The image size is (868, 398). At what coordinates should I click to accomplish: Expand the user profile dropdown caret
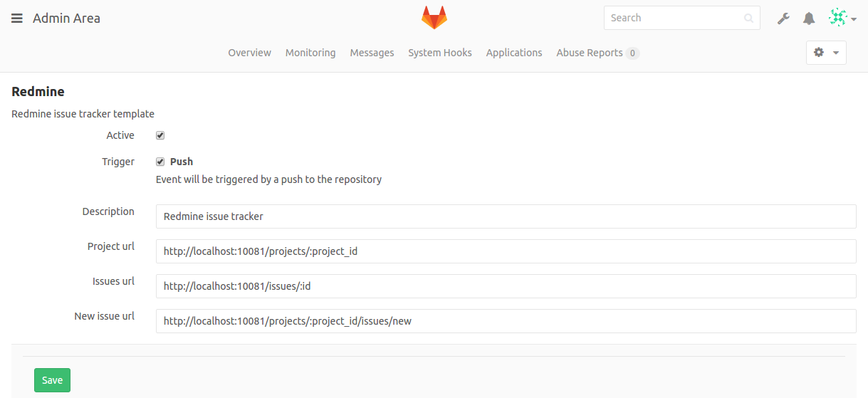point(853,19)
